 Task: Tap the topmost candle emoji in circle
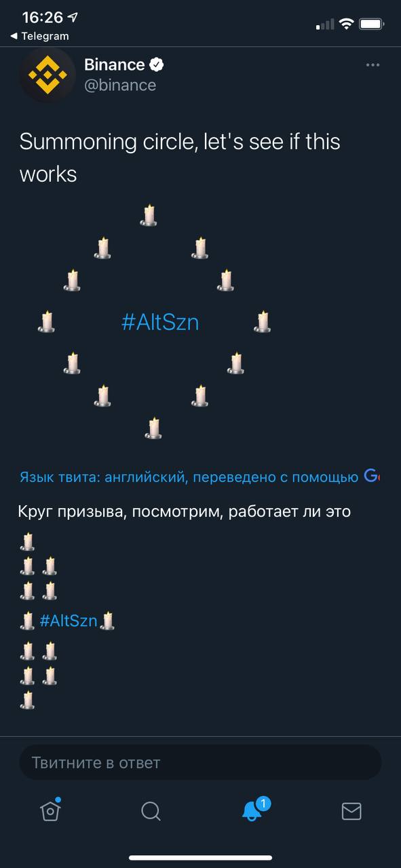149,215
